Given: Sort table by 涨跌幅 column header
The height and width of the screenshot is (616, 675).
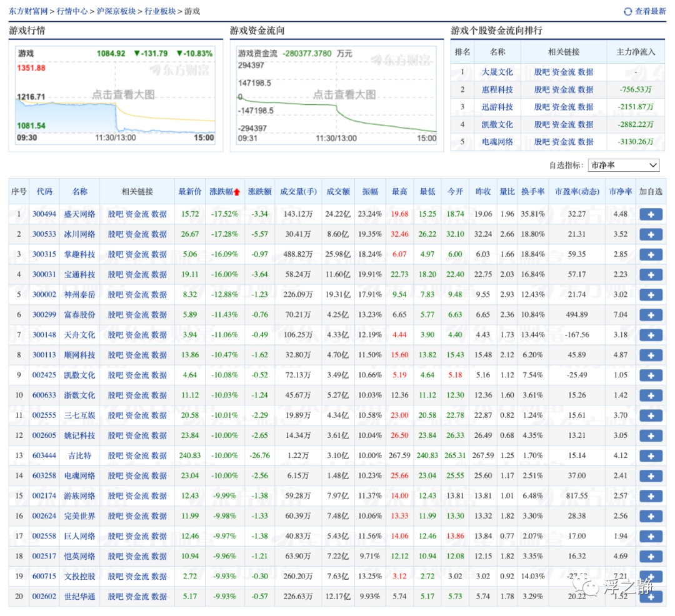Looking at the screenshot, I should pyautogui.click(x=224, y=192).
